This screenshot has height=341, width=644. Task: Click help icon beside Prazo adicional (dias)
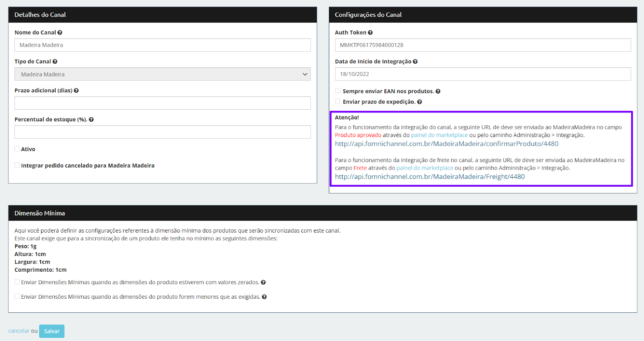click(x=76, y=91)
